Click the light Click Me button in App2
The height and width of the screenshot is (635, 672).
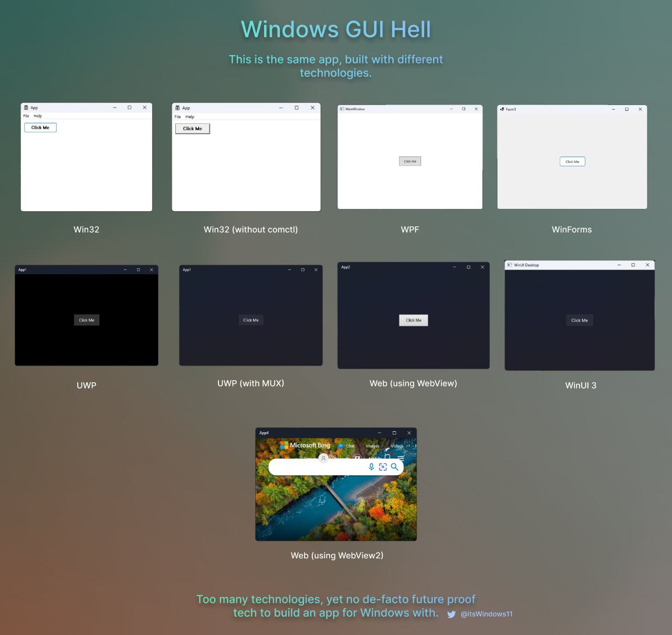click(414, 320)
